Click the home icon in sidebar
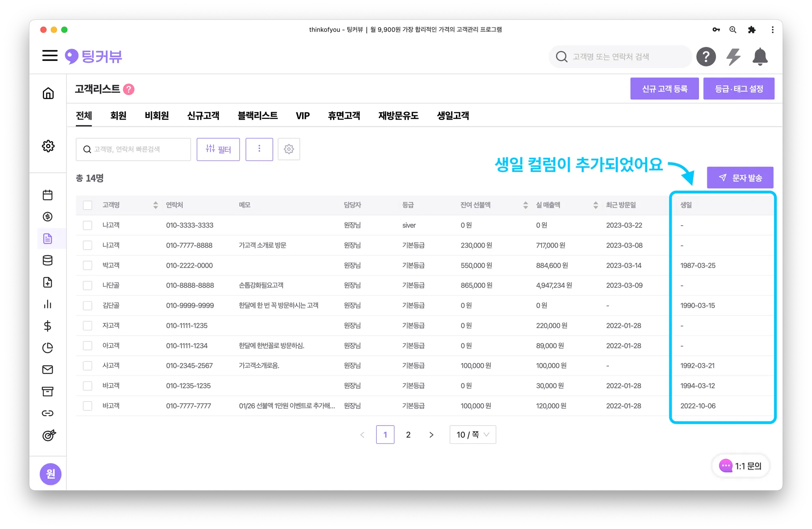This screenshot has height=529, width=812. [x=48, y=94]
